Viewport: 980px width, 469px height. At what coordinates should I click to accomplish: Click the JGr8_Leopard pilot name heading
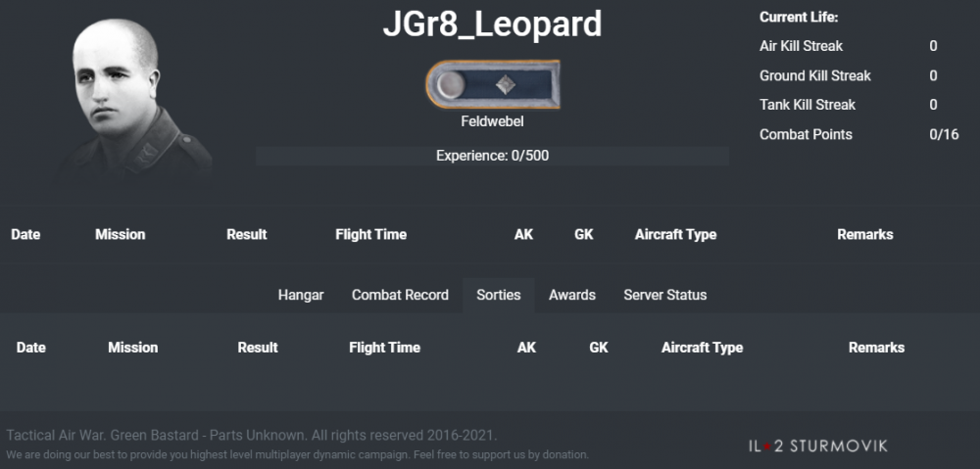point(492,25)
